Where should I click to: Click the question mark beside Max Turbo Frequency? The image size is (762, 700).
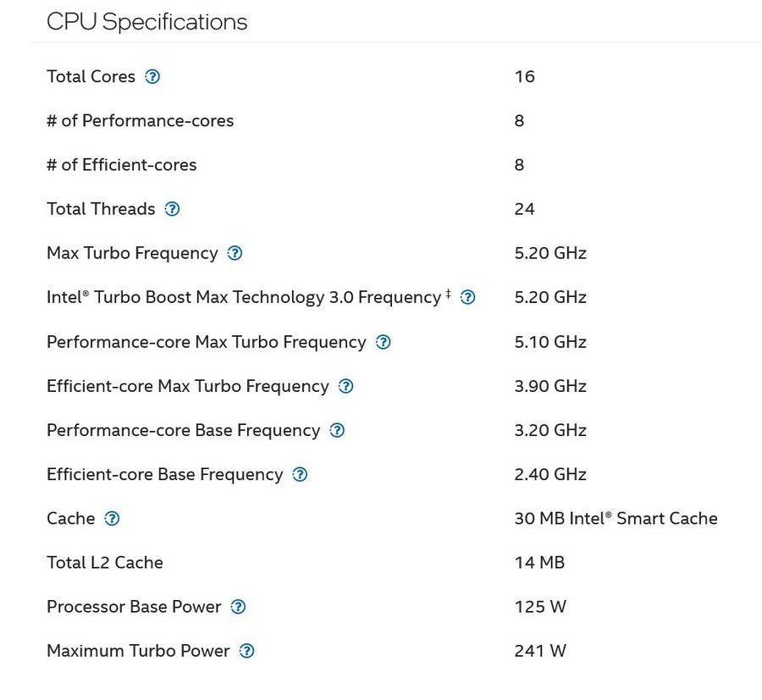tap(235, 253)
